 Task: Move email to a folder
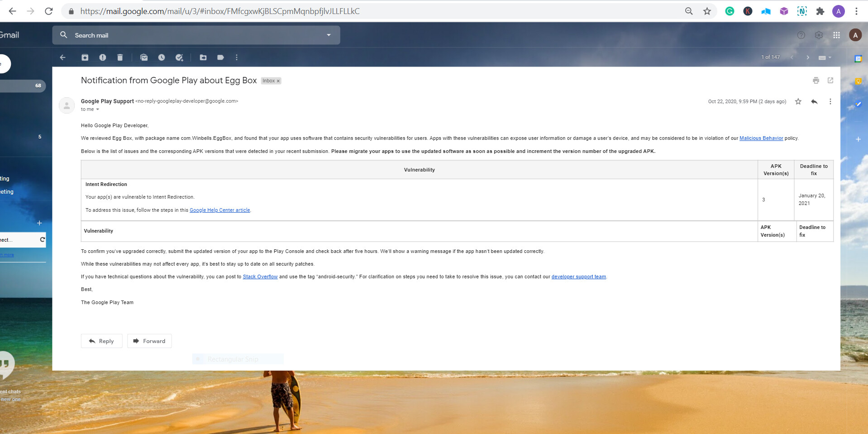pos(203,57)
